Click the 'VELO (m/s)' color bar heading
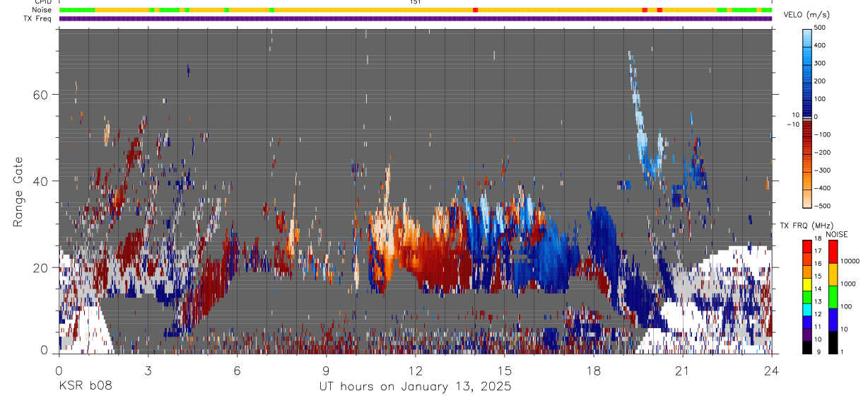The width and height of the screenshot is (868, 401). [x=807, y=15]
